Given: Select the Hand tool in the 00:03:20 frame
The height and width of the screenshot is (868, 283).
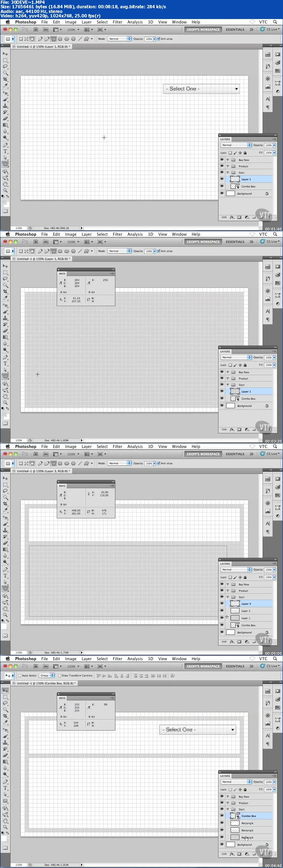Looking at the screenshot, I should click(5, 396).
